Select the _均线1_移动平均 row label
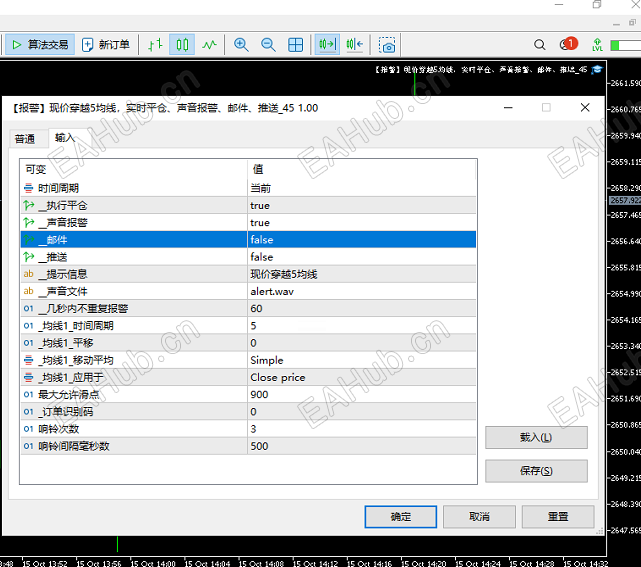 pos(76,360)
